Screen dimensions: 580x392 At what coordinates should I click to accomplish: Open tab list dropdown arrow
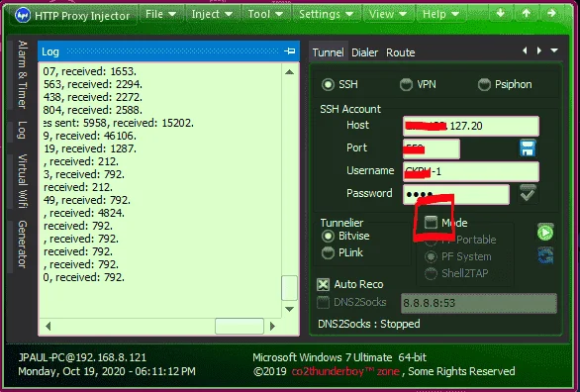554,50
